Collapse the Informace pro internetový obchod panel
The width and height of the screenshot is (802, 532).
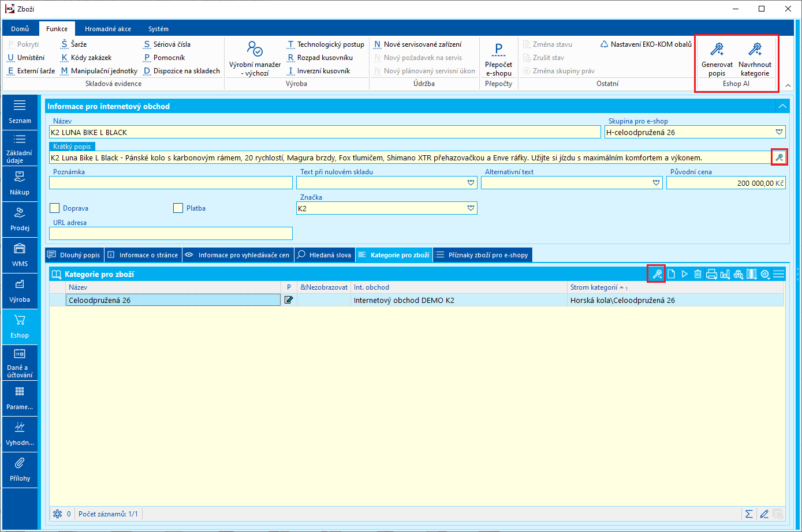[x=782, y=106]
